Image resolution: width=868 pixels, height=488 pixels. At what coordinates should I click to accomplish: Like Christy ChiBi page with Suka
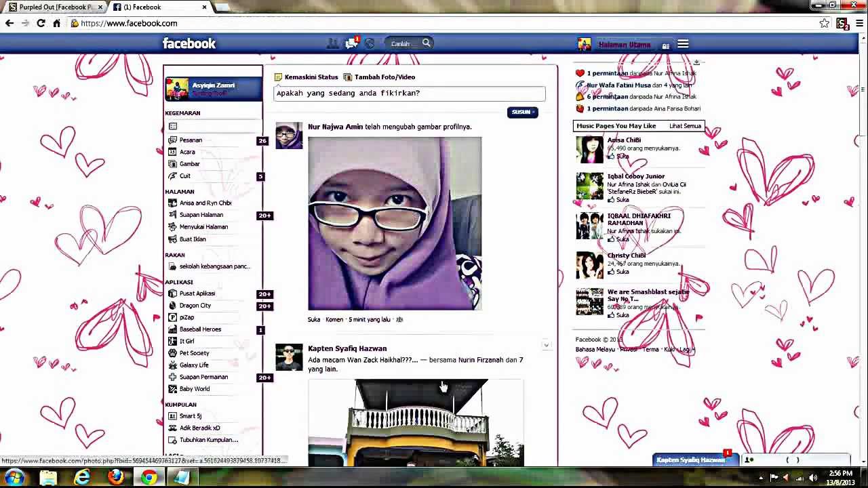click(x=618, y=272)
